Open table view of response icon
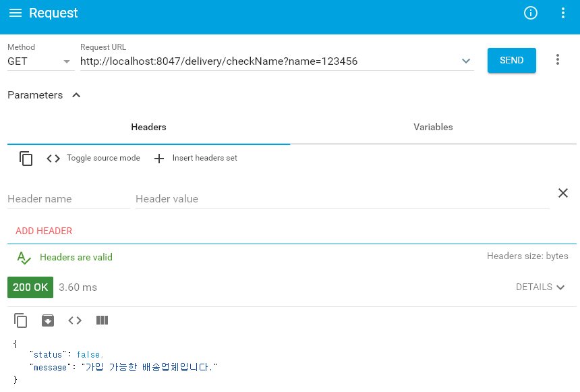 click(102, 320)
